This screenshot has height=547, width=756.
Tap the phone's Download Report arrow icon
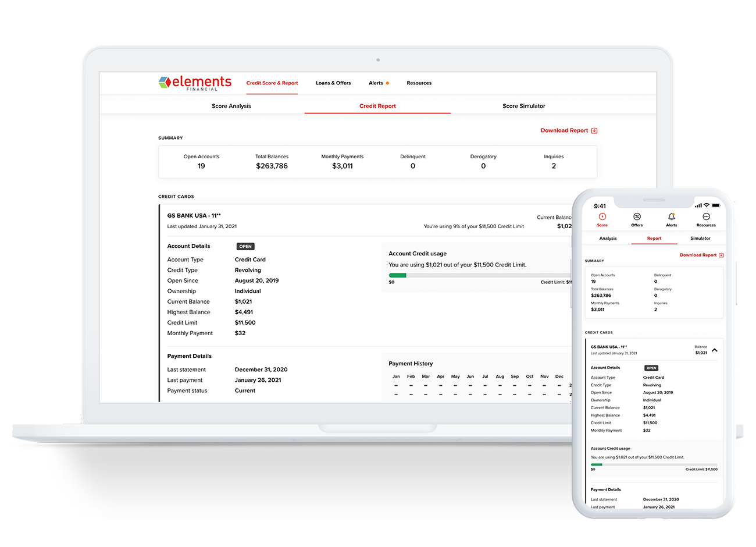coord(721,255)
